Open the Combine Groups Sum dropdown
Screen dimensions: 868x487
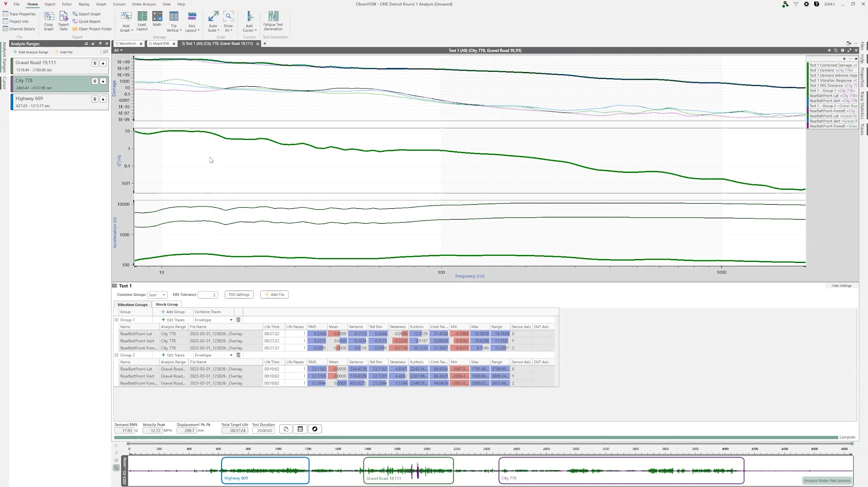[157, 295]
